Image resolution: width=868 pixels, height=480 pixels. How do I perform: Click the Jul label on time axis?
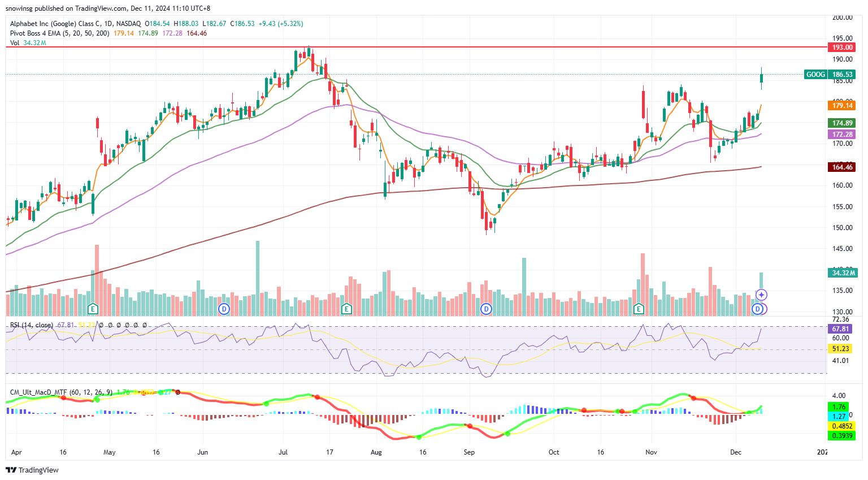coord(283,452)
